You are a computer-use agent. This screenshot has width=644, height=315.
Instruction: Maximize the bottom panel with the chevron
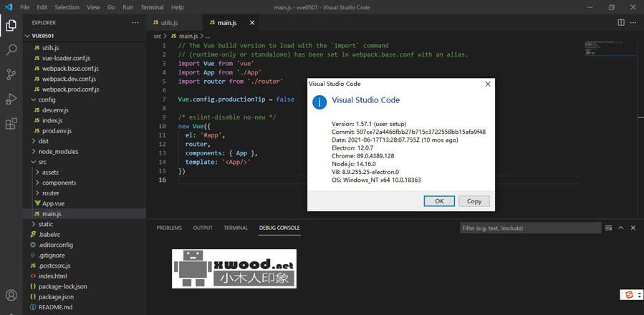620,228
